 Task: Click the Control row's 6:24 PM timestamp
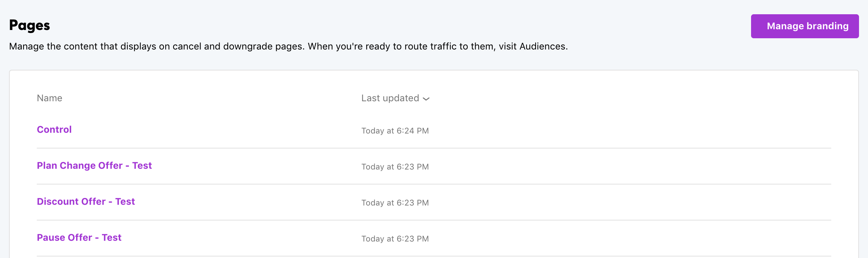click(395, 131)
